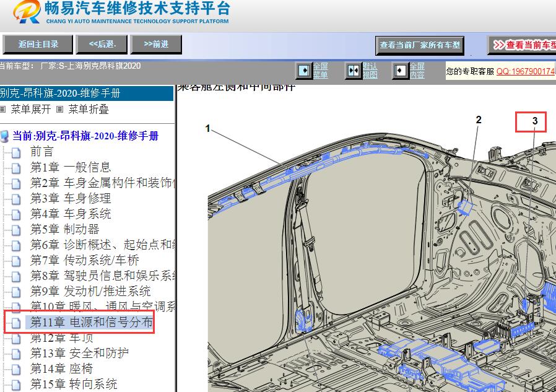556x392 pixels.
Task: Open 第5章 制动器
Action: tap(64, 229)
